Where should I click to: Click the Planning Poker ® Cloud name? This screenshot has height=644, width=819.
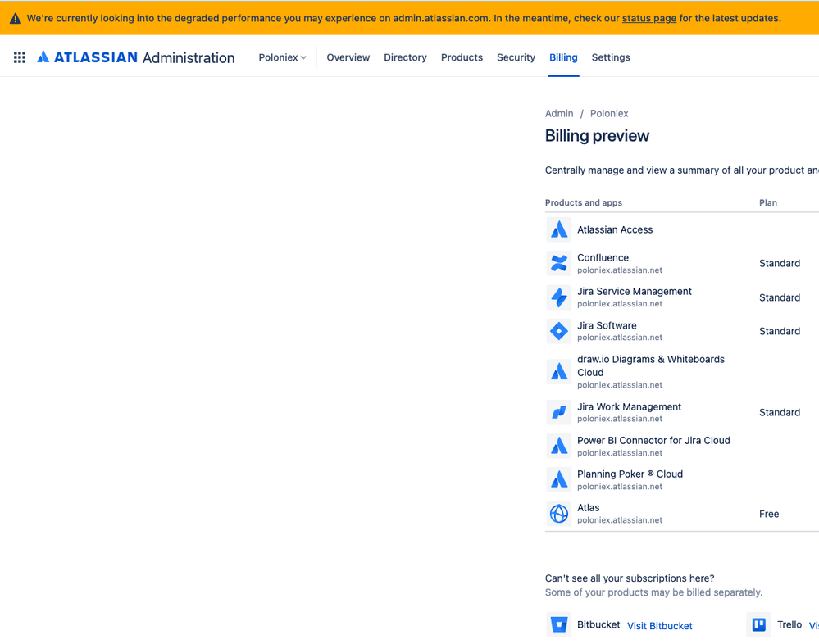pos(630,474)
